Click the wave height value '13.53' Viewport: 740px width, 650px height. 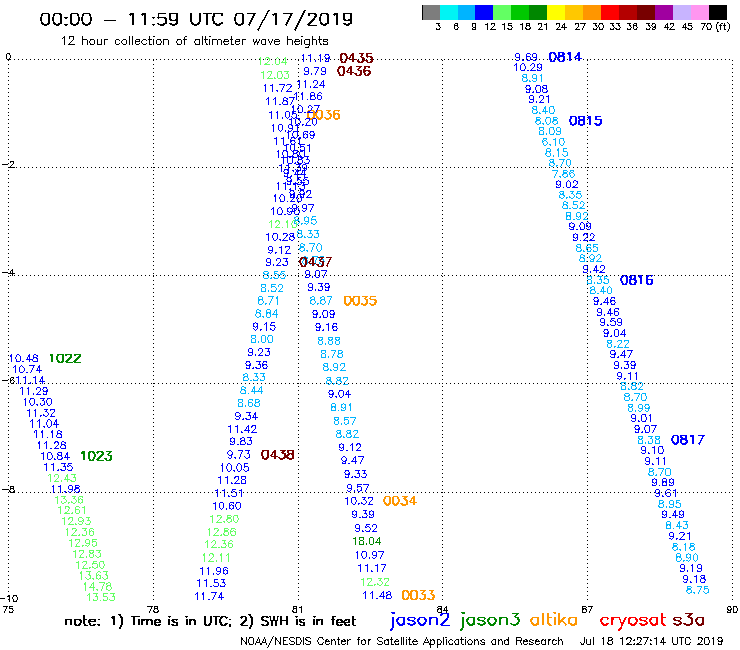pyautogui.click(x=101, y=597)
